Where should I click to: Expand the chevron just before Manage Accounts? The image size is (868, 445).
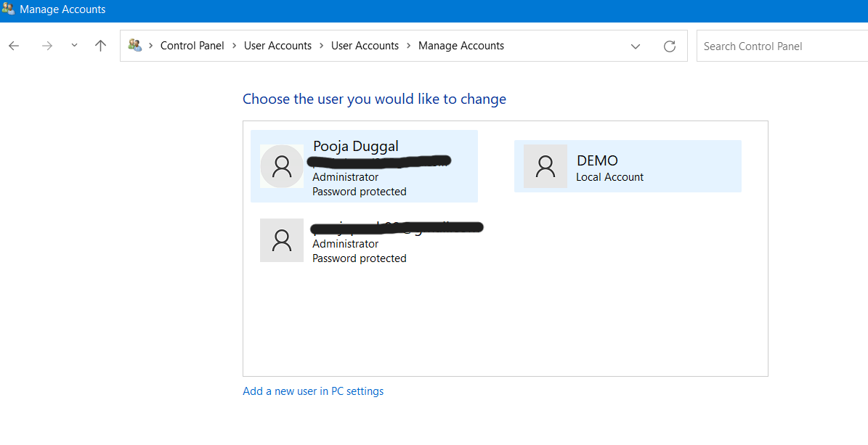(x=409, y=46)
